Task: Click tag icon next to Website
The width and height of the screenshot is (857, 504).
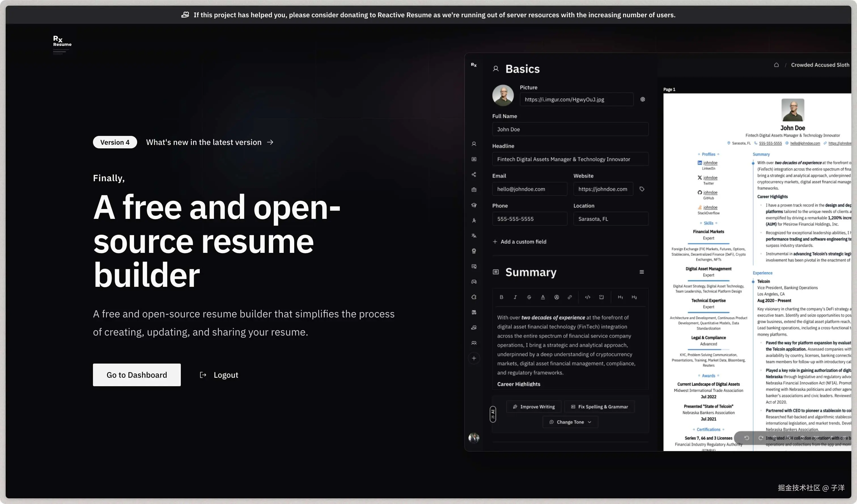Action: pyautogui.click(x=642, y=189)
